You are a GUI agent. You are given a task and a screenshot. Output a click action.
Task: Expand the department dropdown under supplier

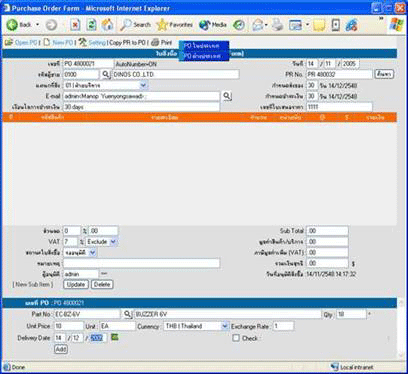pyautogui.click(x=143, y=85)
